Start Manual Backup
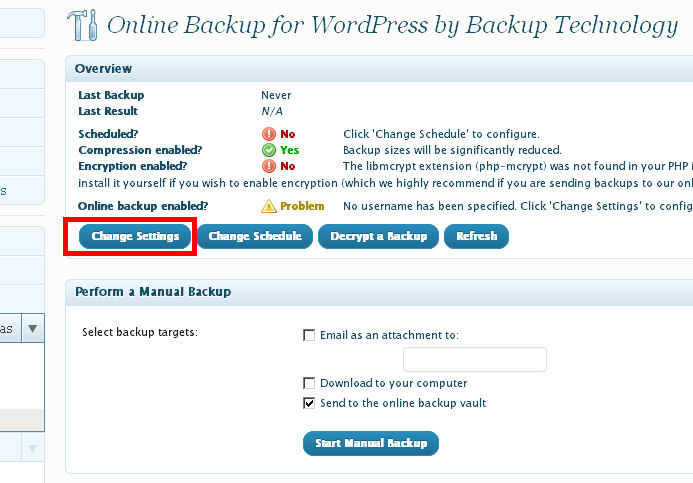This screenshot has height=483, width=693. point(370,443)
